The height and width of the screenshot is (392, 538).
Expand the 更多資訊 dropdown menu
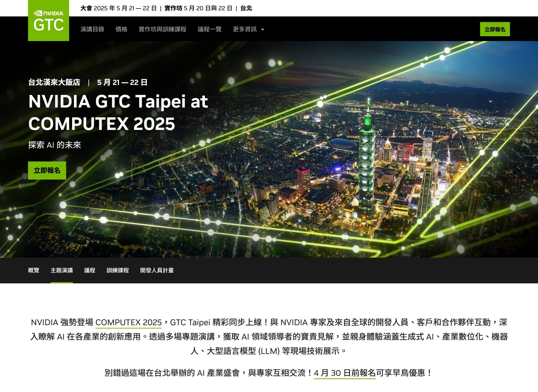(248, 29)
